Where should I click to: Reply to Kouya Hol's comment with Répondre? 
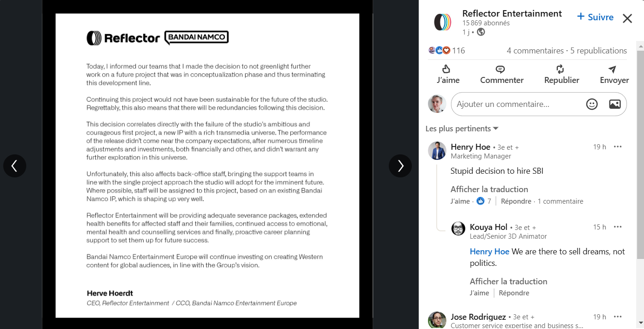(x=514, y=293)
